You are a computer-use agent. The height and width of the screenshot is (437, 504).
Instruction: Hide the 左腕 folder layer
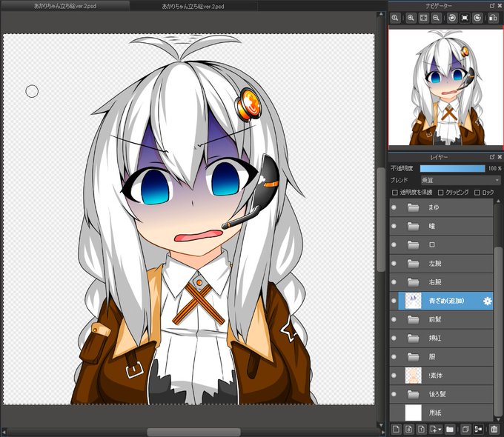[x=394, y=264]
